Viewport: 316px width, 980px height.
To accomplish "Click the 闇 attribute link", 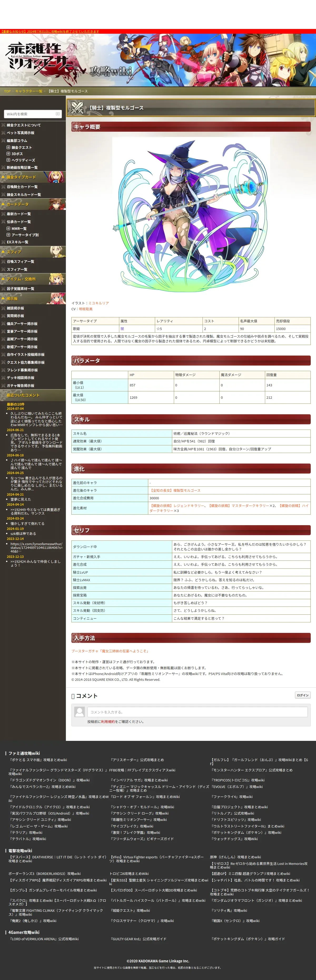I will (x=122, y=329).
